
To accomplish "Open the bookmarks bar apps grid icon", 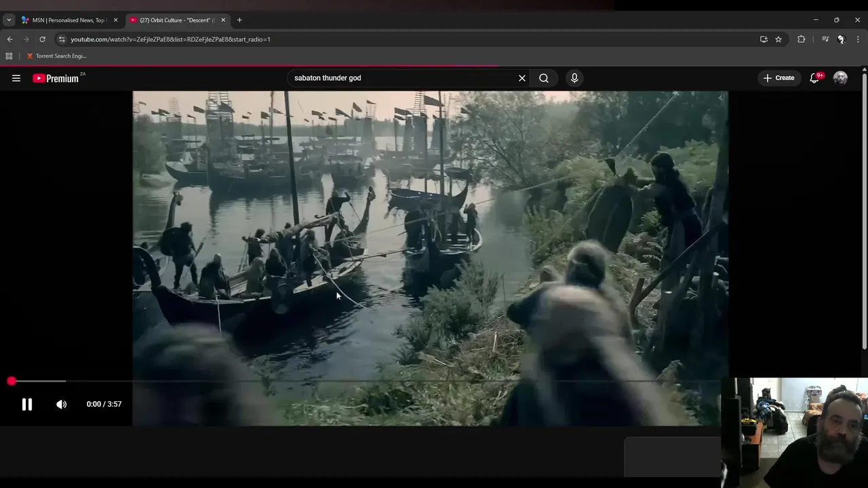I will [9, 56].
